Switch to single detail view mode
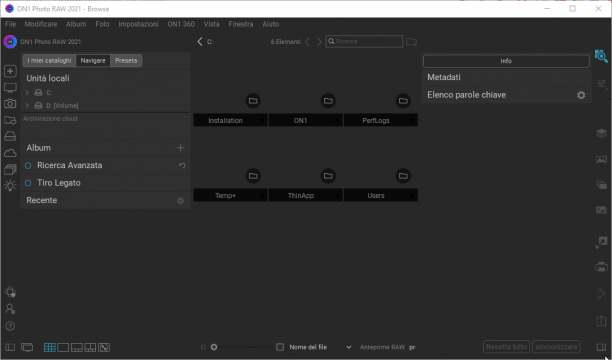This screenshot has width=612, height=360. click(63, 347)
